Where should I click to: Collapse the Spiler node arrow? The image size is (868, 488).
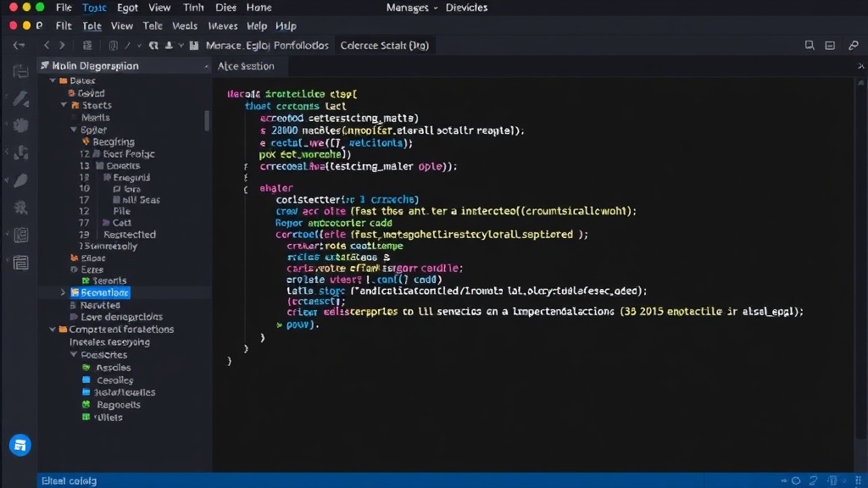(73, 130)
